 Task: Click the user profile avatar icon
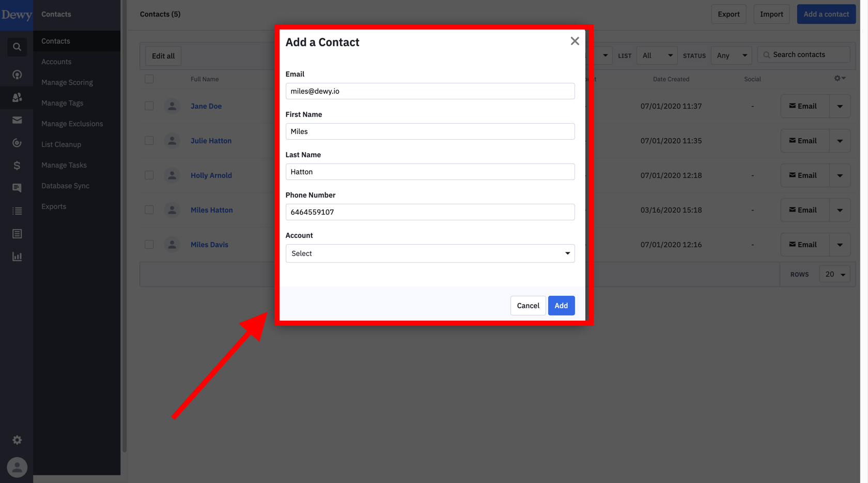point(17,467)
